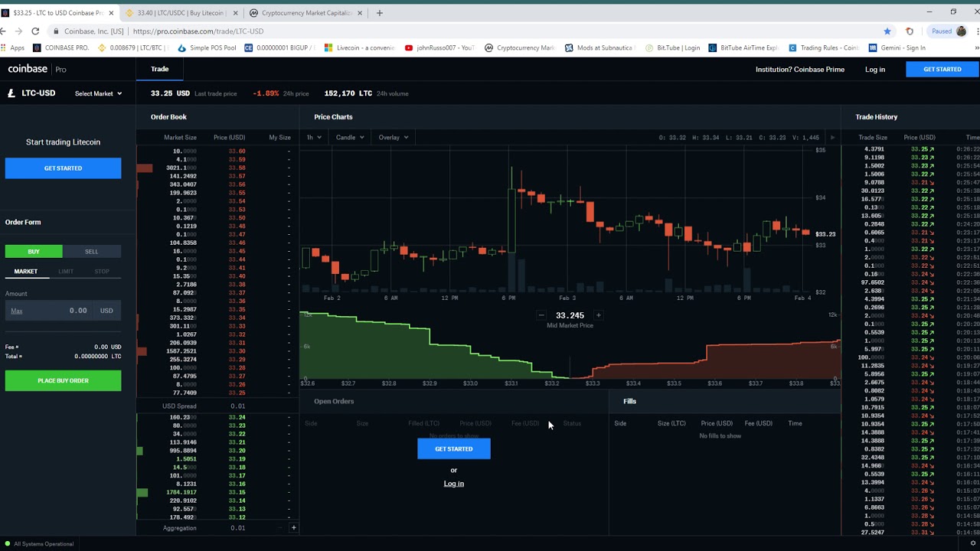Open a new browser tab with plus icon

[379, 13]
